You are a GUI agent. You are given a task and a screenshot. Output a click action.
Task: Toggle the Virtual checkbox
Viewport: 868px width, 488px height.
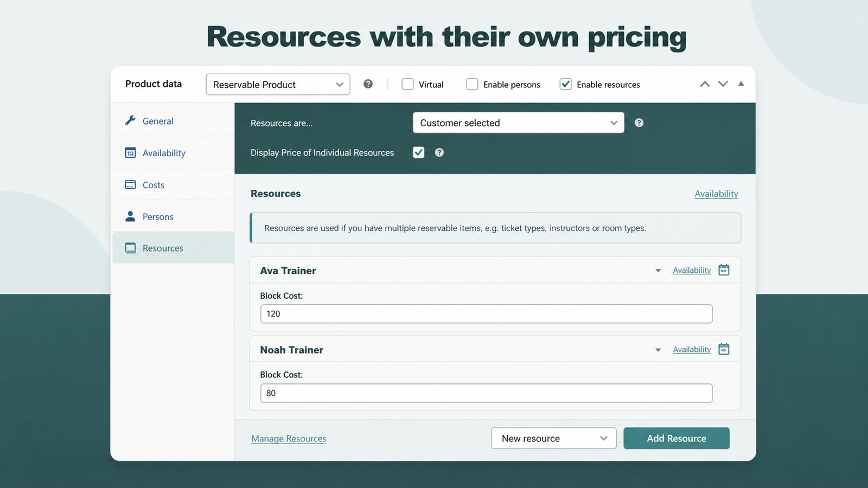[407, 84]
